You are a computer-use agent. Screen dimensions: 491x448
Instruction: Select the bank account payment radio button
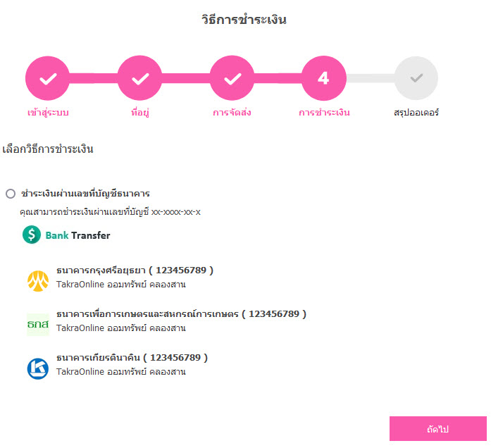coord(11,194)
